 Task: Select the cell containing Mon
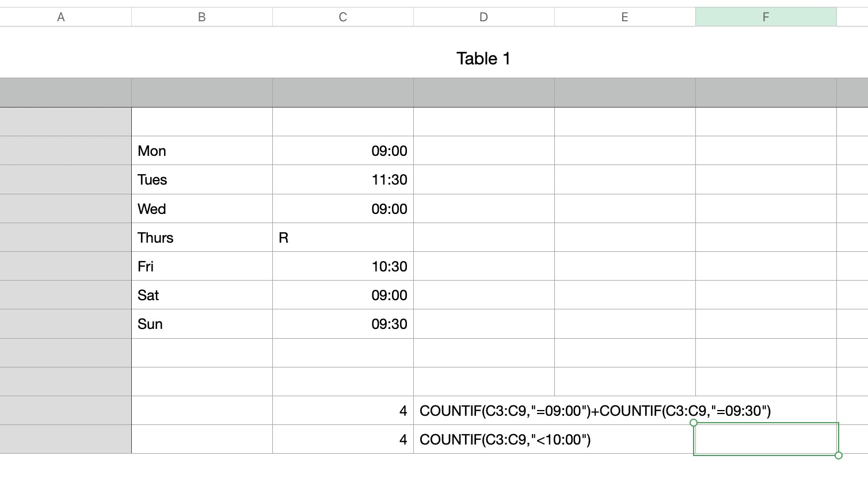[x=202, y=151]
